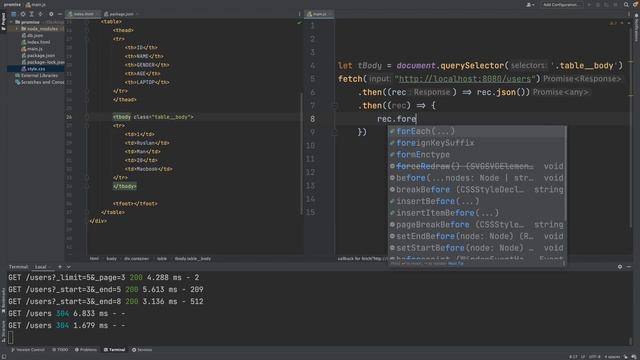This screenshot has width=640, height=360.
Task: Hide the terminal panel with minimize icon
Action: 629,267
